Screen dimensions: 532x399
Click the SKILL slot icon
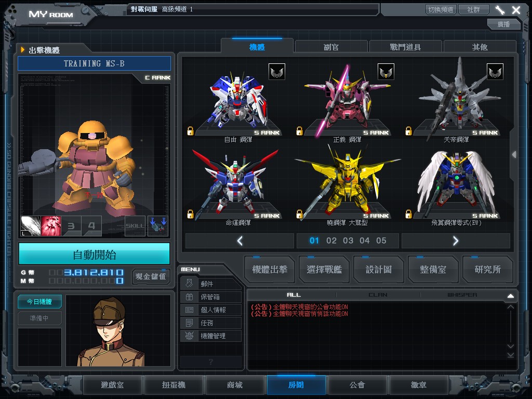tap(135, 226)
